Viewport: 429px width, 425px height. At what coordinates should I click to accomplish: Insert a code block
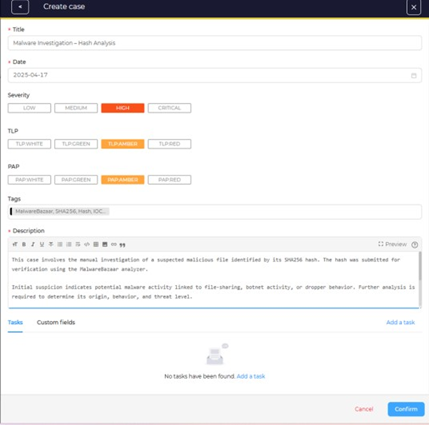pos(87,244)
